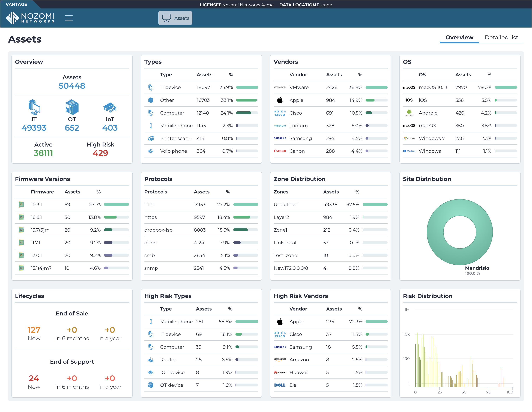Click the IOT device icon in High Risk Types
Viewport: 532px width, 412px height.
[151, 372]
